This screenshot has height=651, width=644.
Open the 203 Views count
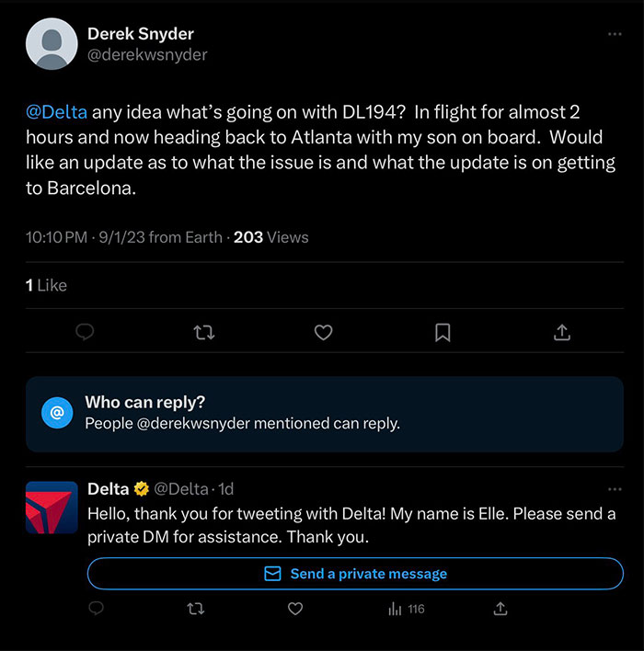[270, 237]
